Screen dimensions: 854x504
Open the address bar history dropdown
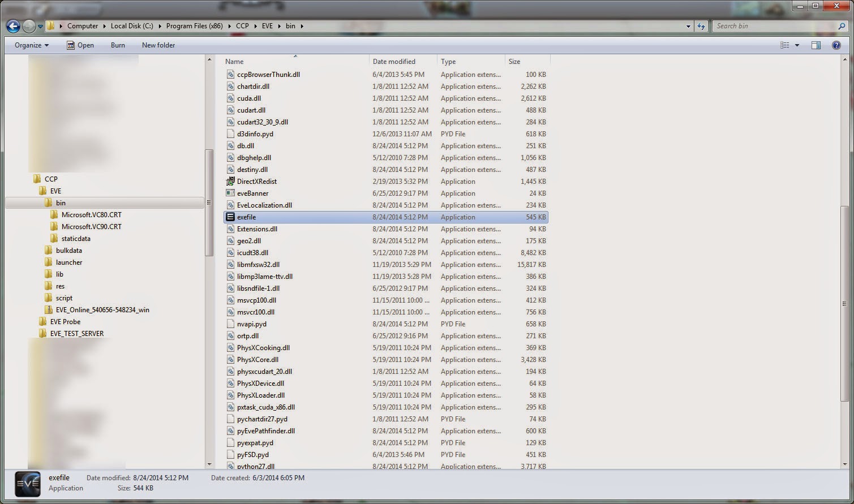688,26
